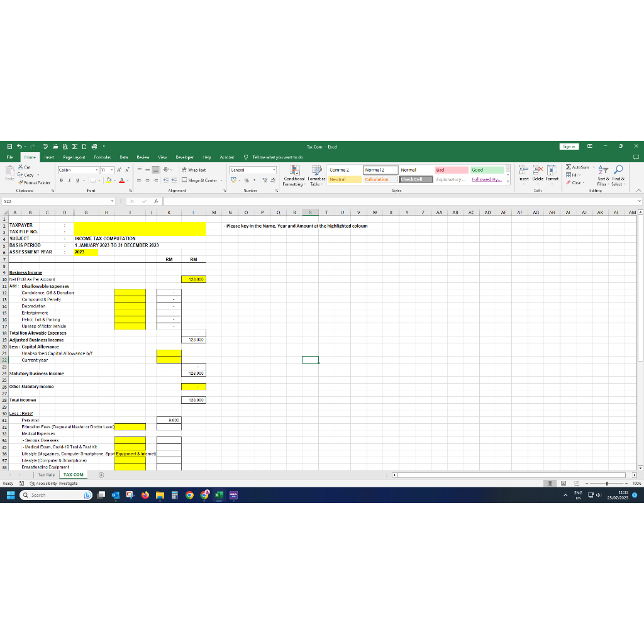Open the File tab
Image resolution: width=644 pixels, height=644 pixels.
pos(9,157)
